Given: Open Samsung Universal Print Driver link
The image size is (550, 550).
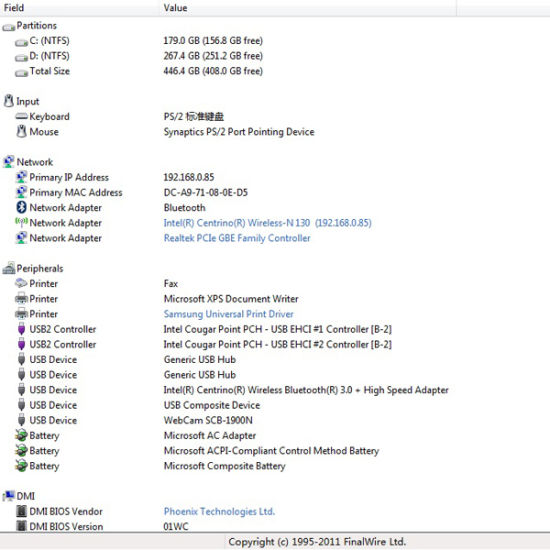Looking at the screenshot, I should pyautogui.click(x=228, y=314).
